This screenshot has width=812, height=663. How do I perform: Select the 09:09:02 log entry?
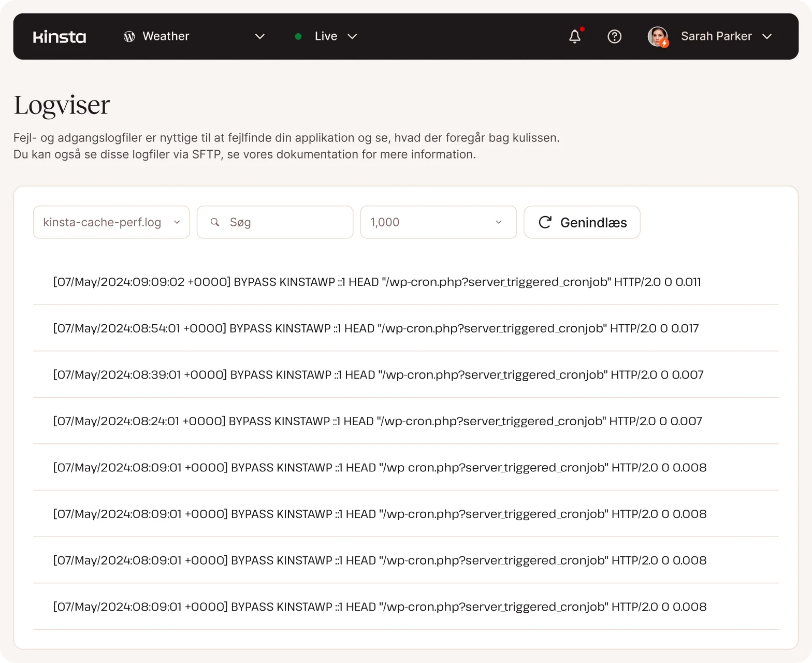(x=376, y=282)
